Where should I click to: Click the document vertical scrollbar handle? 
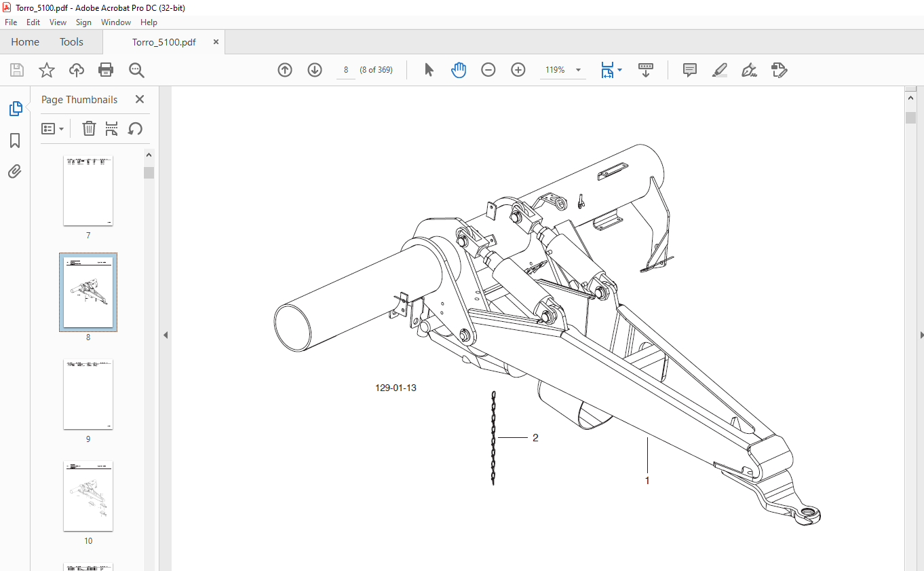pos(911,117)
